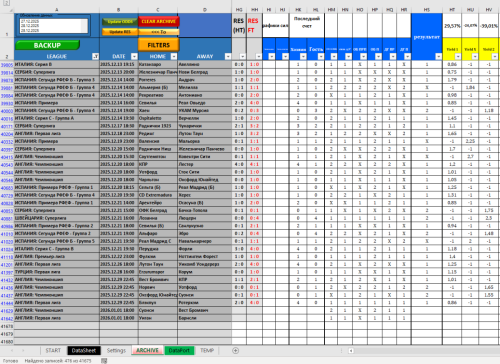
Task: Add a new sheet with the plus icon
Action: pyautogui.click(x=235, y=350)
